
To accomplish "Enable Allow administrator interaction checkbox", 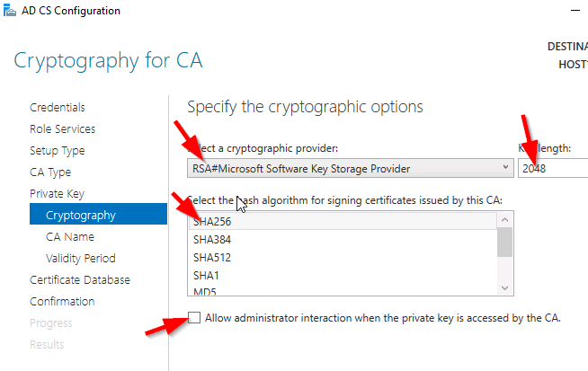I will (195, 318).
